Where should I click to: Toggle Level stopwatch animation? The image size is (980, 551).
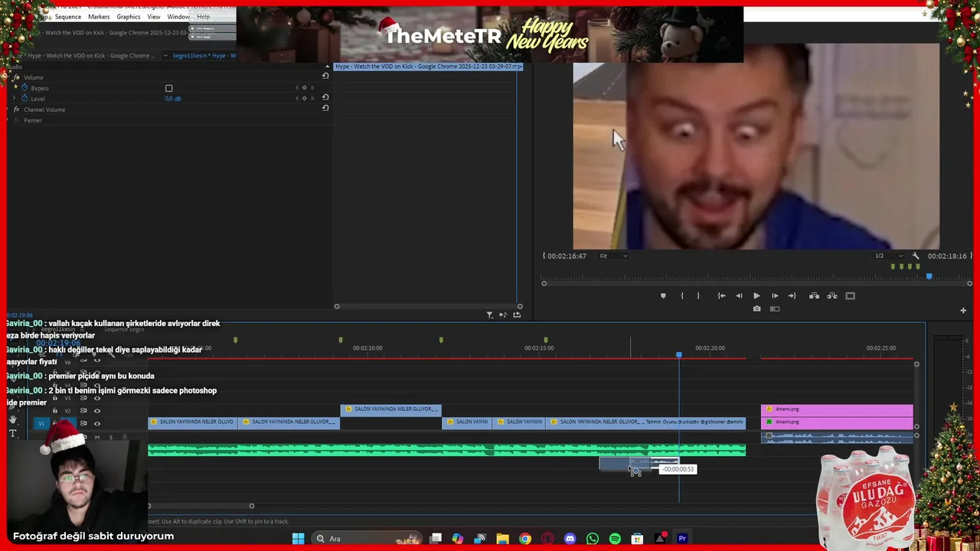[x=24, y=99]
